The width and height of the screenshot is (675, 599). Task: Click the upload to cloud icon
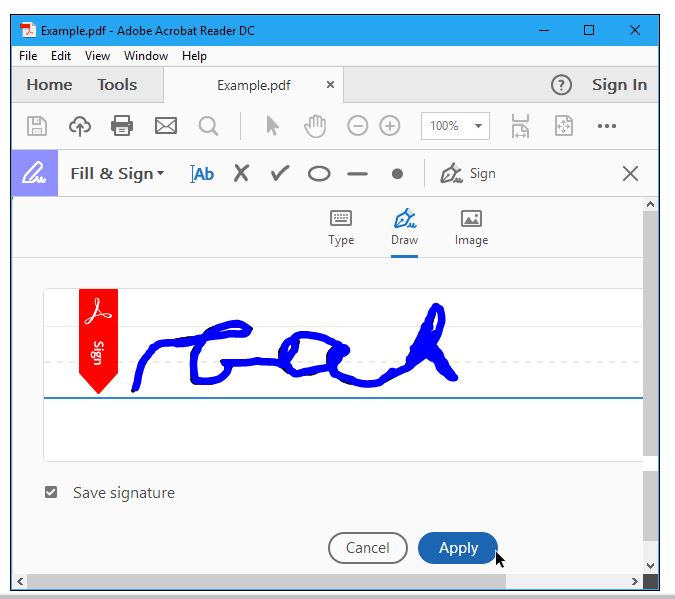pyautogui.click(x=80, y=126)
